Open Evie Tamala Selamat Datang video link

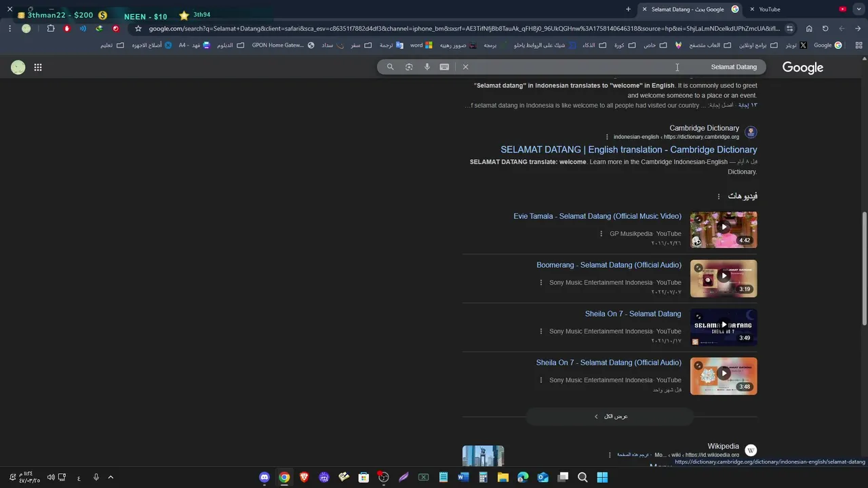coord(597,216)
